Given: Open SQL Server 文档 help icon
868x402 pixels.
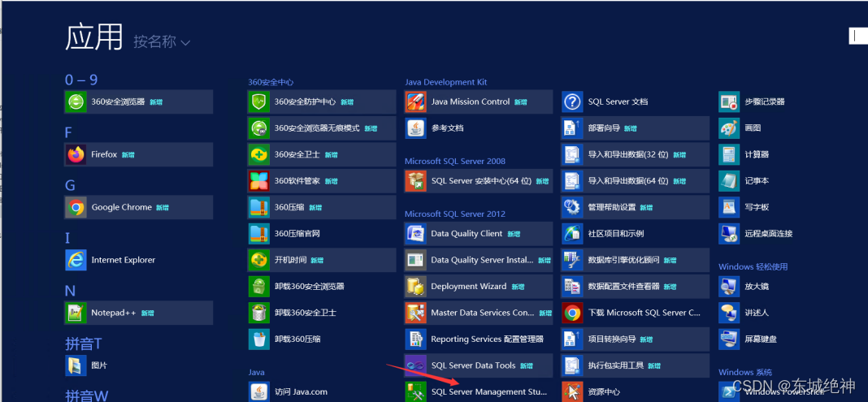Looking at the screenshot, I should coord(572,102).
